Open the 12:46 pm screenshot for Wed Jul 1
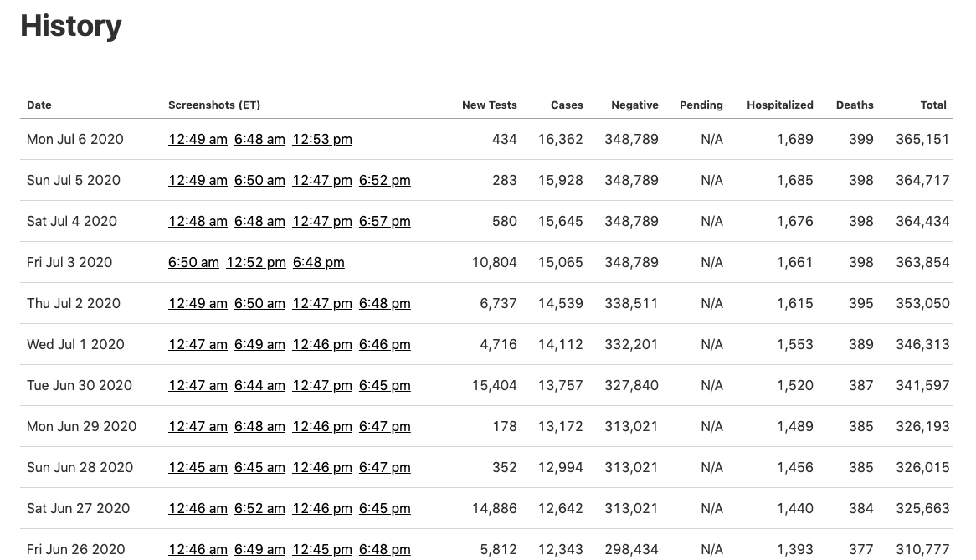Viewport: 976px width, 560px height. [x=322, y=345]
